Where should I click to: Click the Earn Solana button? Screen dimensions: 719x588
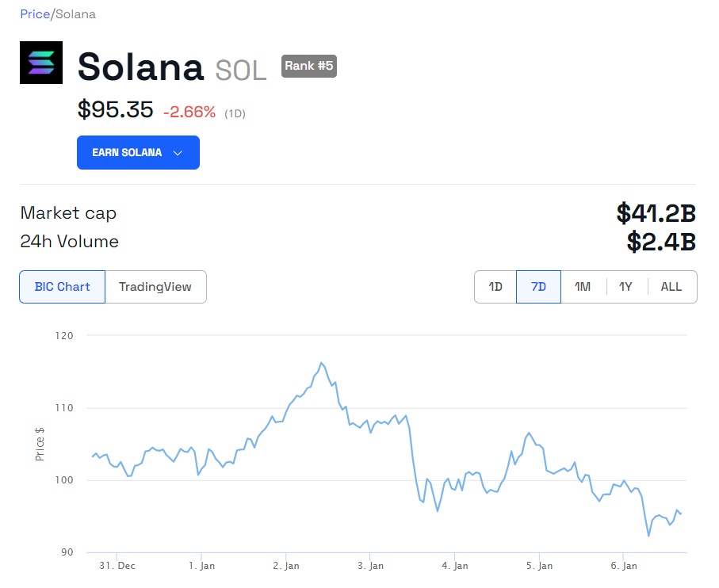point(127,153)
